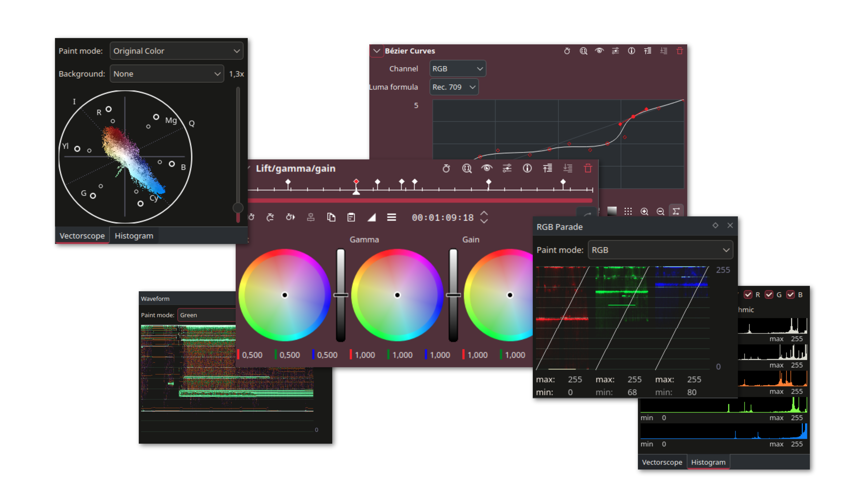Open the Bézier Curves presets sliders icon
The width and height of the screenshot is (868, 488).
pyautogui.click(x=615, y=51)
